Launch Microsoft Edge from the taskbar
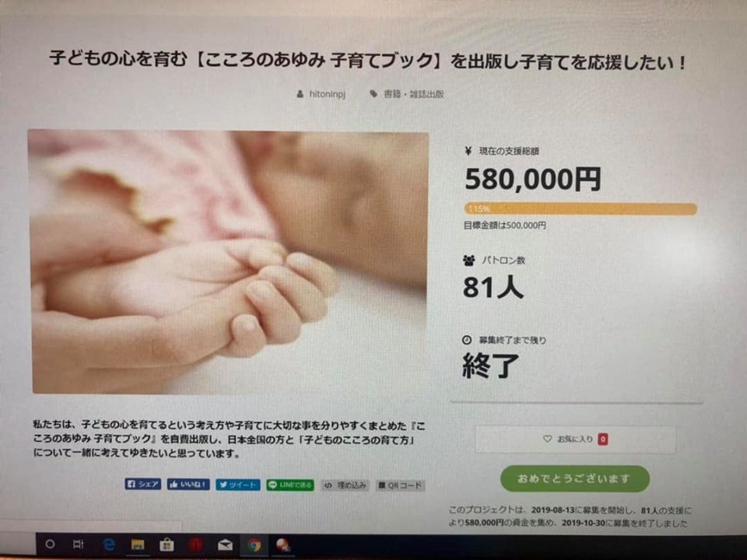The height and width of the screenshot is (560, 747). click(109, 544)
